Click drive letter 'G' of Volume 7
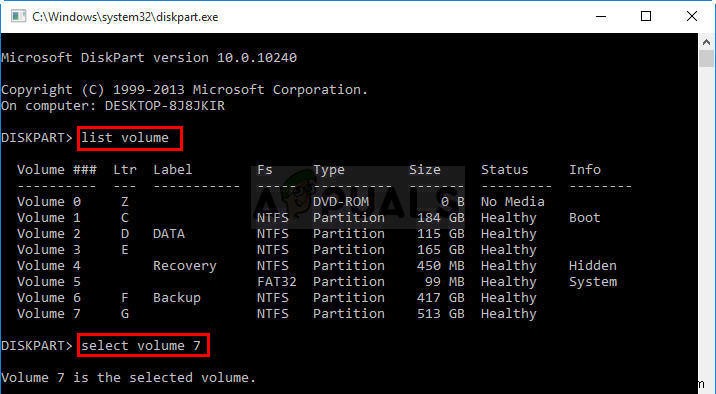This screenshot has width=716, height=394. point(125,314)
